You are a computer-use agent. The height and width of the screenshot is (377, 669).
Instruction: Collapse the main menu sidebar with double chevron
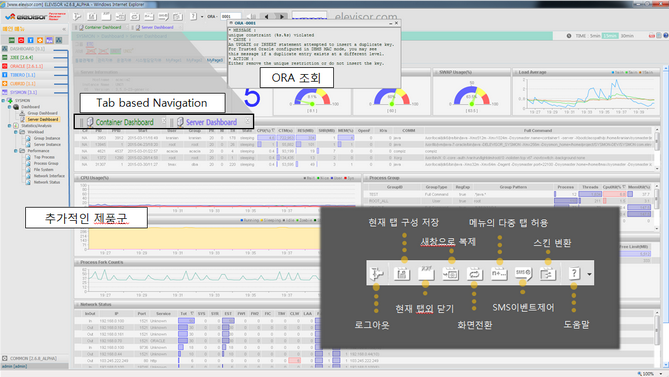(x=64, y=29)
